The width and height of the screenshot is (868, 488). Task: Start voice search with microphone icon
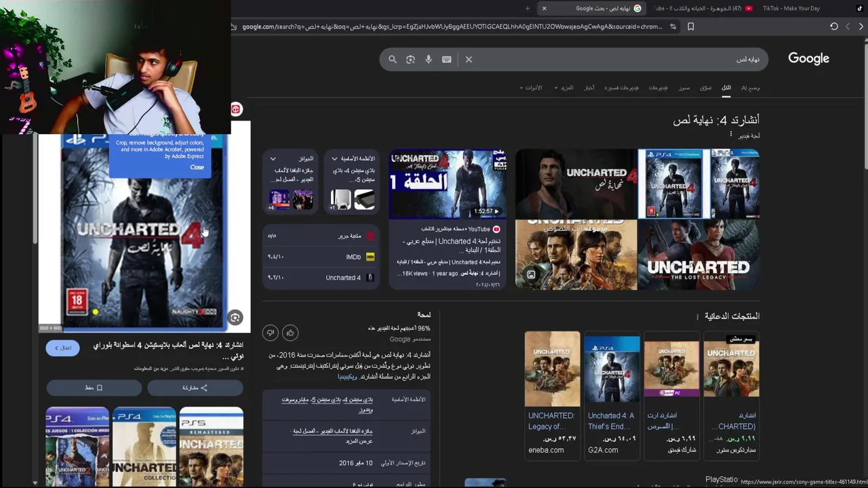(x=429, y=60)
